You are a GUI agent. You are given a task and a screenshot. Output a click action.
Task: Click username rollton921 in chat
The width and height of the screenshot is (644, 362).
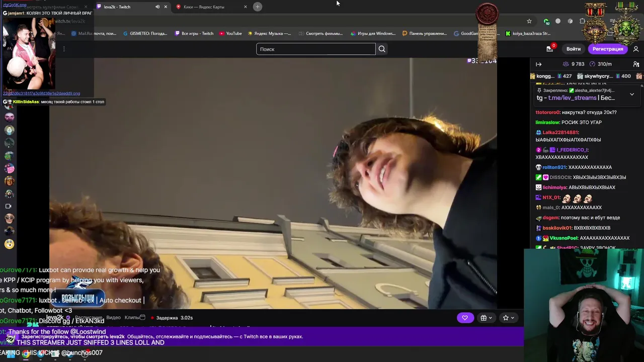[x=554, y=167]
